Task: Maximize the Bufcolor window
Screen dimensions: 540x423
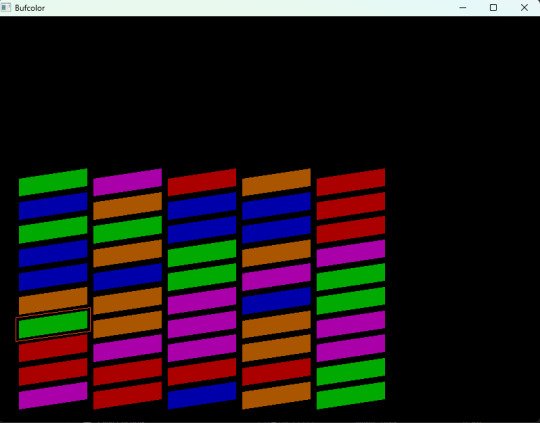Action: 493,8
